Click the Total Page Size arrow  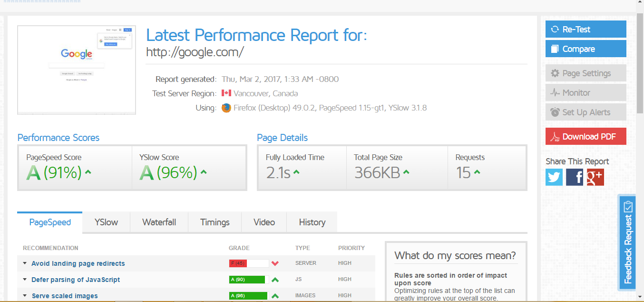[x=407, y=172]
